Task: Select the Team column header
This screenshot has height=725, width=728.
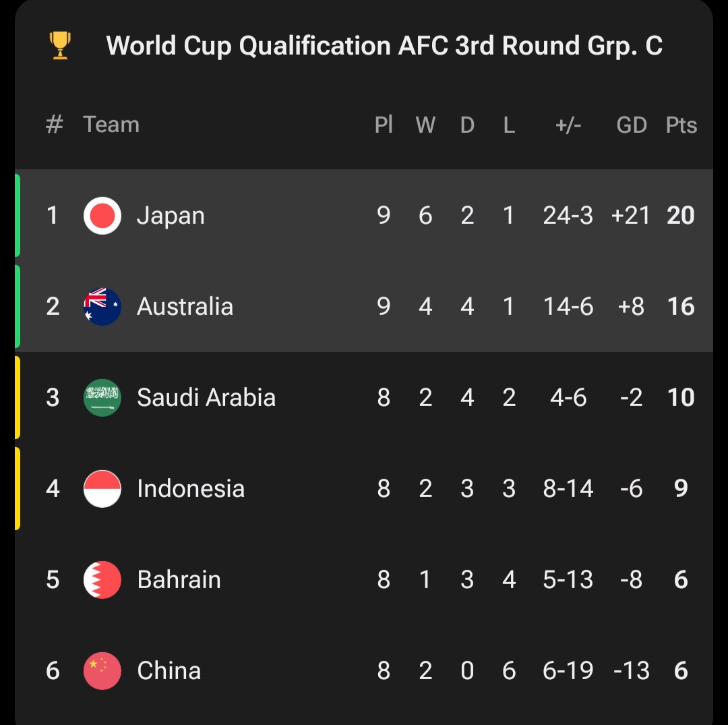Action: click(x=111, y=125)
